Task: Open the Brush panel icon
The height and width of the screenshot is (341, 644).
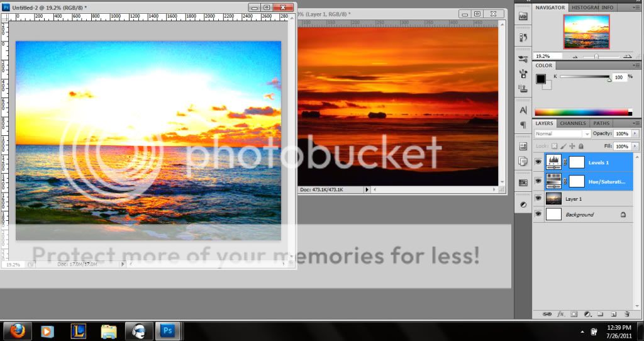Action: [523, 74]
